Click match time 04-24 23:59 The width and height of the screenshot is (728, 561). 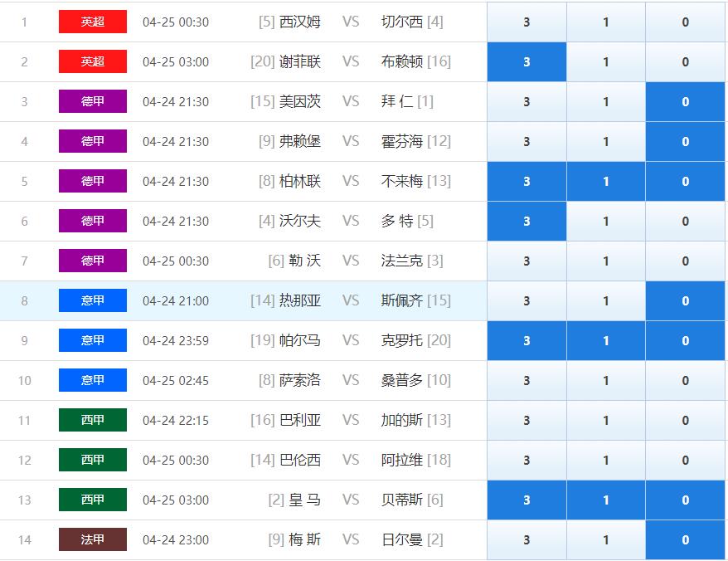coord(176,341)
